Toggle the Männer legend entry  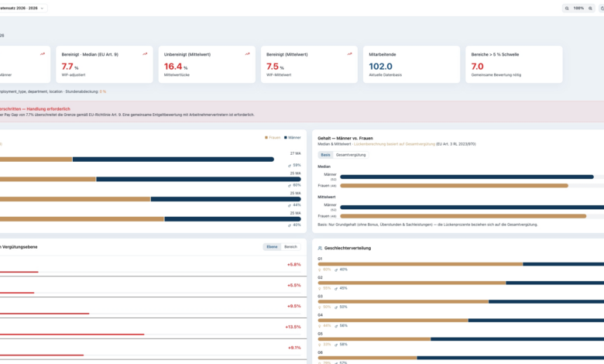pyautogui.click(x=293, y=138)
